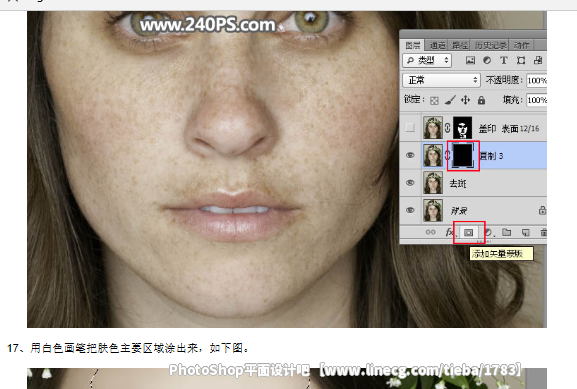Click the 去斑 layer name
This screenshot has width=577, height=389.
click(x=458, y=183)
